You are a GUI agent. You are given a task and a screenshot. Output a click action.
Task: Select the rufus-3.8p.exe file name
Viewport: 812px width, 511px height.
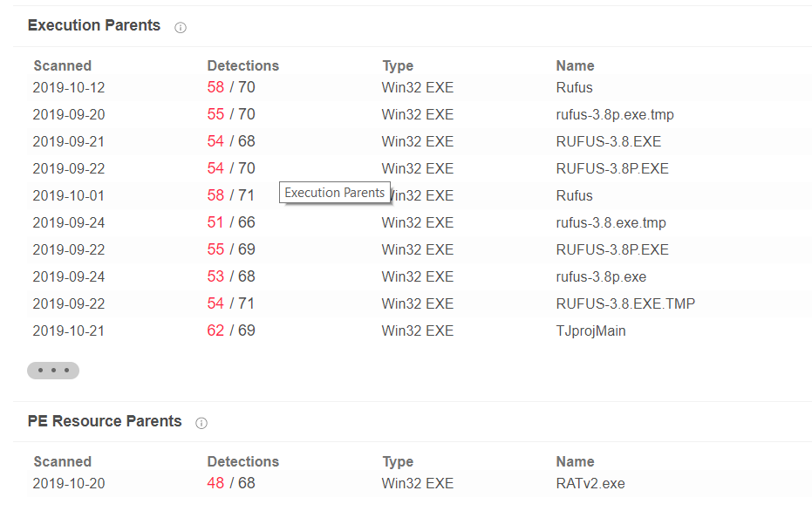click(x=600, y=276)
